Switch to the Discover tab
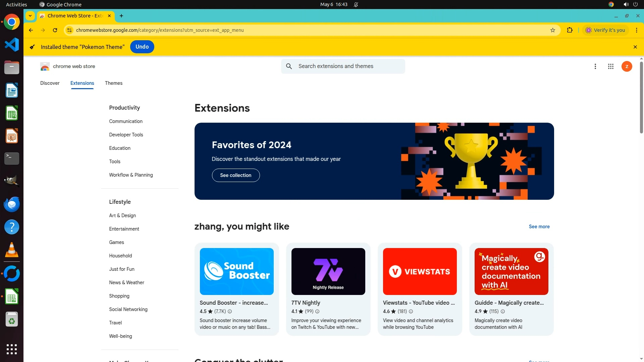644x362 pixels. click(x=50, y=83)
